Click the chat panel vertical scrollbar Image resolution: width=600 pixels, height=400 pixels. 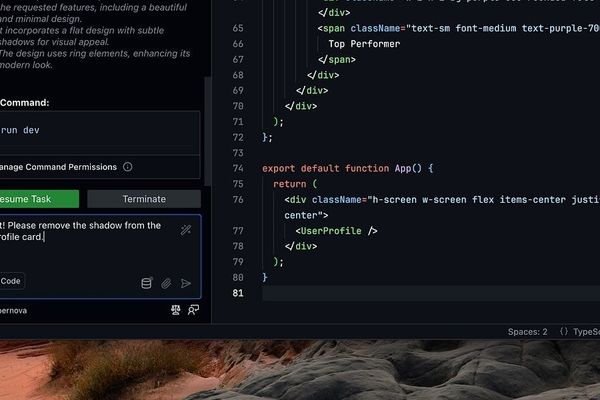(x=208, y=130)
